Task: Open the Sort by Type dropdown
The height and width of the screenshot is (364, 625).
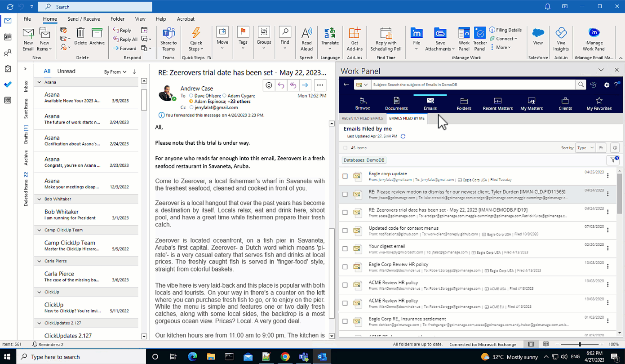Action: click(x=585, y=147)
